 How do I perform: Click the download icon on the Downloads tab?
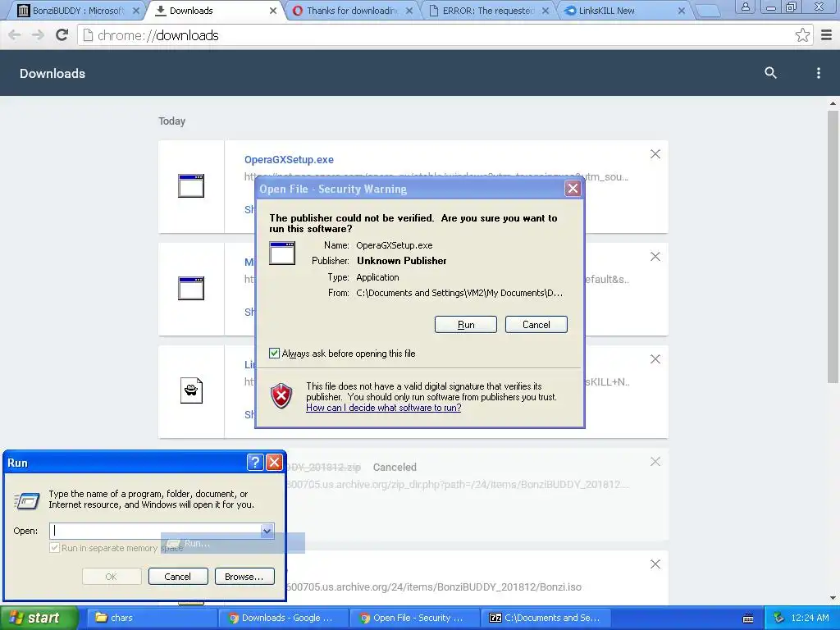(x=160, y=11)
